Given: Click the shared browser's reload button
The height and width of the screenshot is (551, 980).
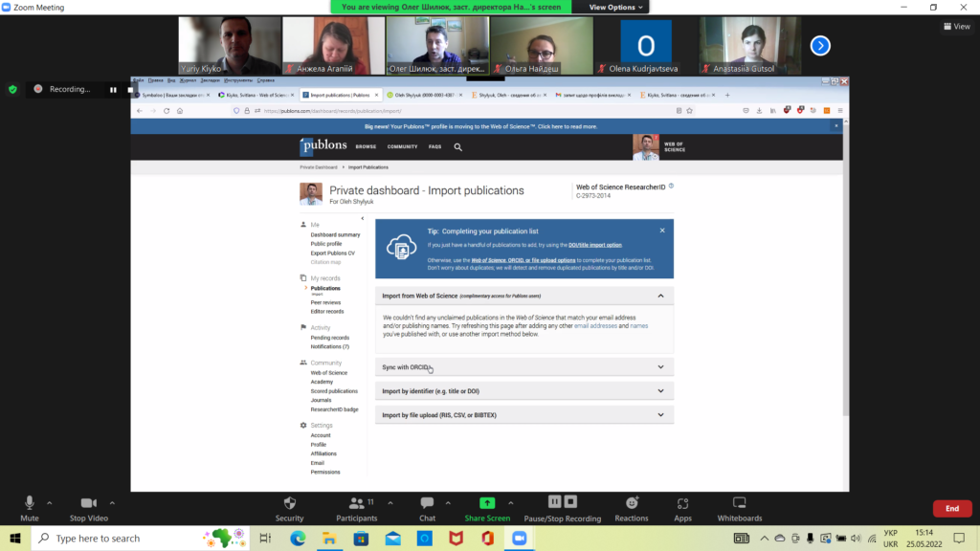Looking at the screenshot, I should click(167, 111).
